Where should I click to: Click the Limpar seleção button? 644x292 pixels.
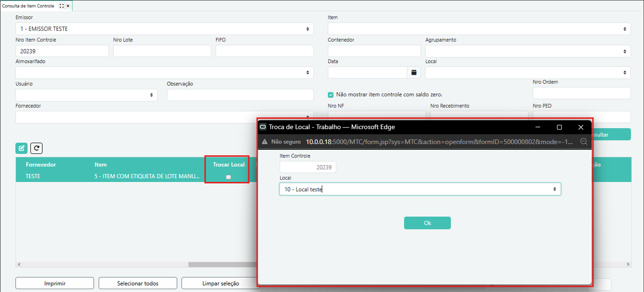tap(220, 283)
